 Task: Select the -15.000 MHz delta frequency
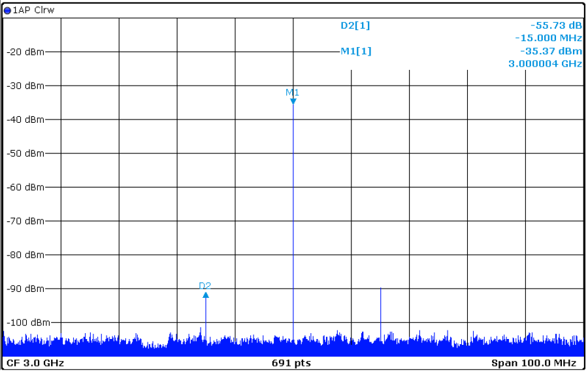[x=548, y=38]
